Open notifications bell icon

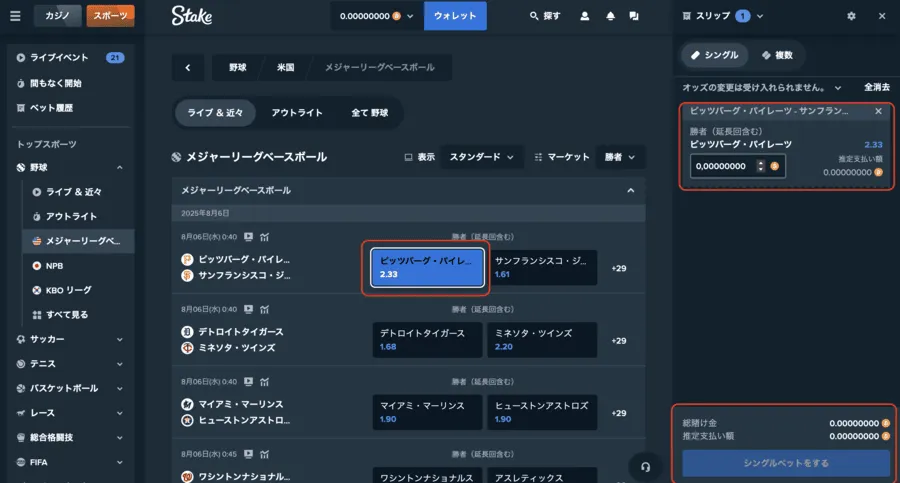tap(610, 16)
